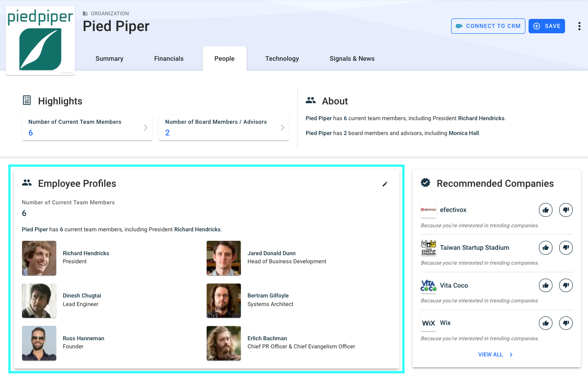Click the Taiwan Startup Stadium logo
This screenshot has height=374, width=588.
(x=429, y=248)
